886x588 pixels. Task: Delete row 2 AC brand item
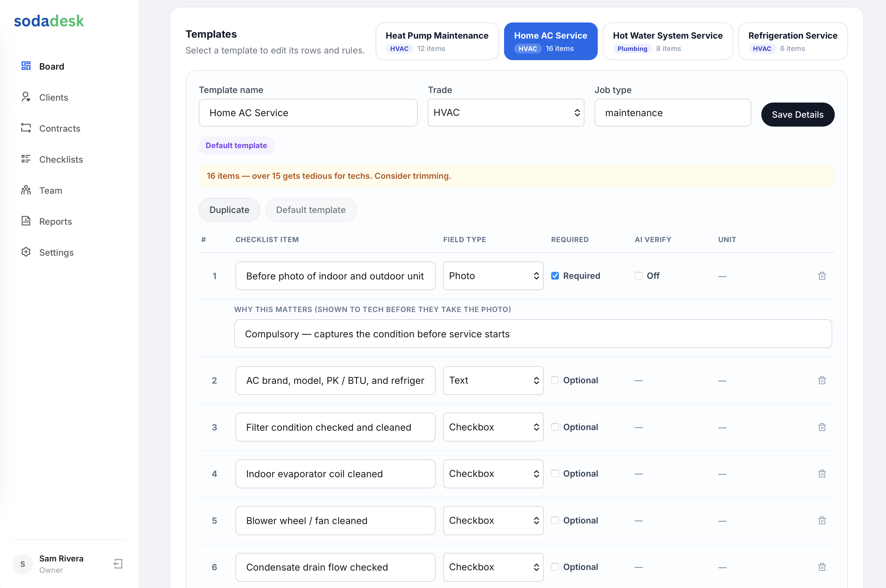(822, 380)
